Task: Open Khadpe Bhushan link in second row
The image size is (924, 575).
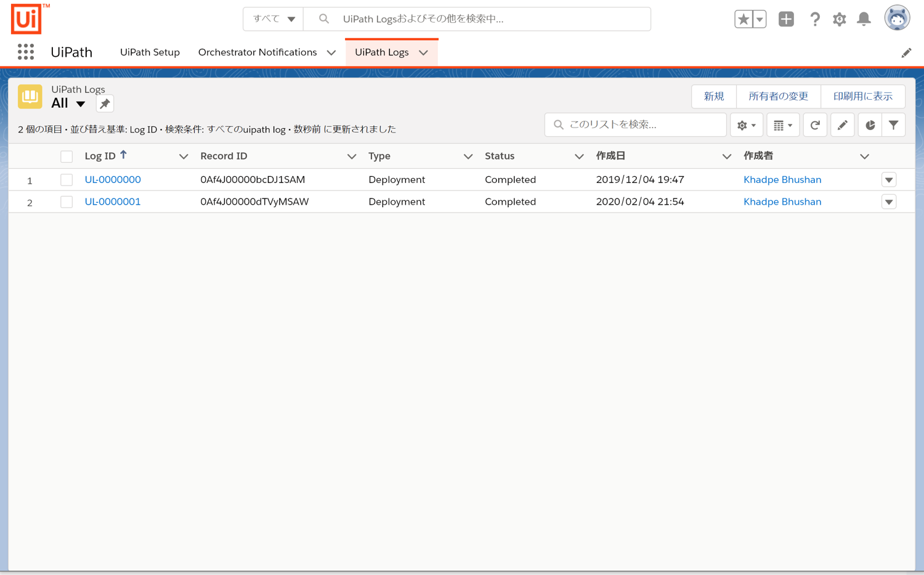Action: [782, 202]
